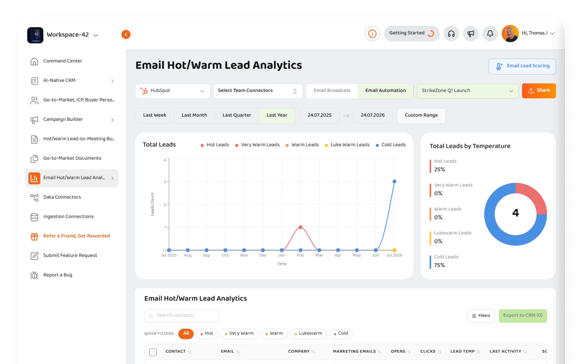The width and height of the screenshot is (588, 364).
Task: Select the Last Week range tab
Action: click(155, 116)
